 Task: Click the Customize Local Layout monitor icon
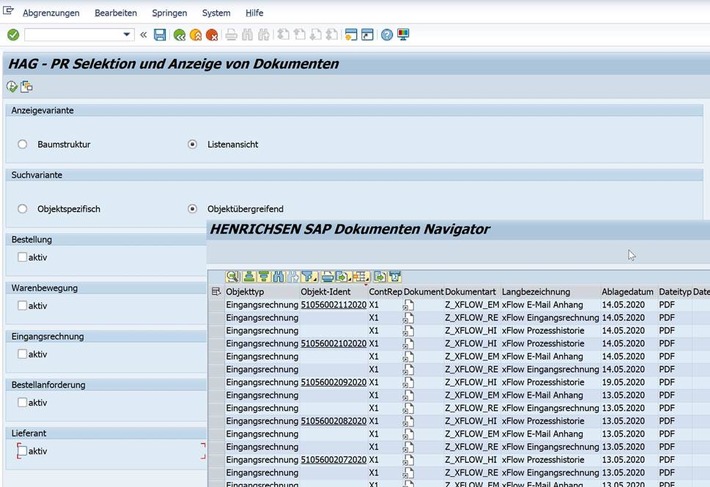tap(403, 35)
